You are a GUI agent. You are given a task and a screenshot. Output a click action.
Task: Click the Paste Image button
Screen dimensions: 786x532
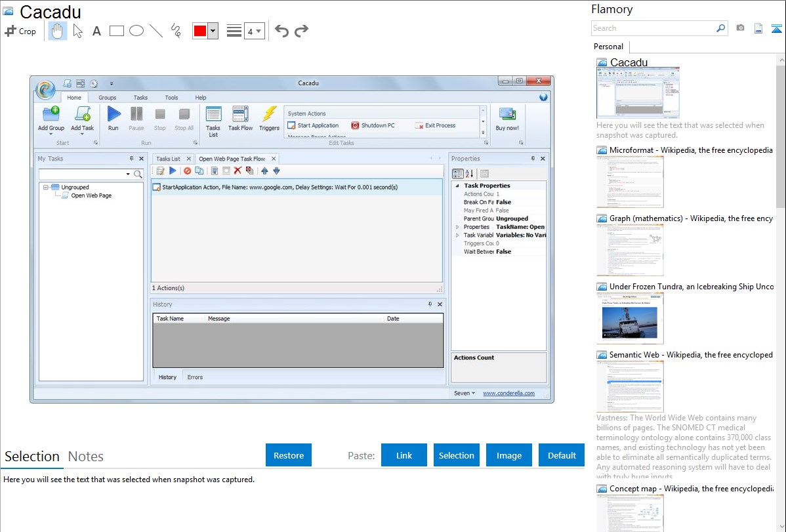[508, 455]
